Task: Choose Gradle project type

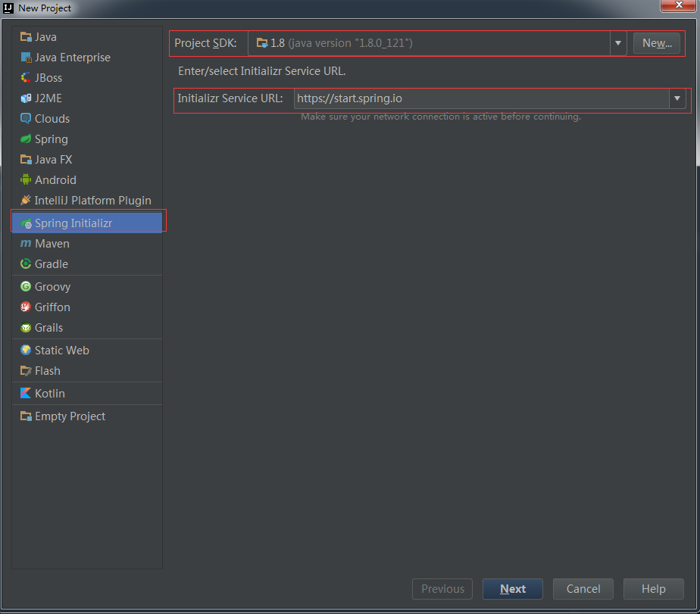Action: (87, 264)
